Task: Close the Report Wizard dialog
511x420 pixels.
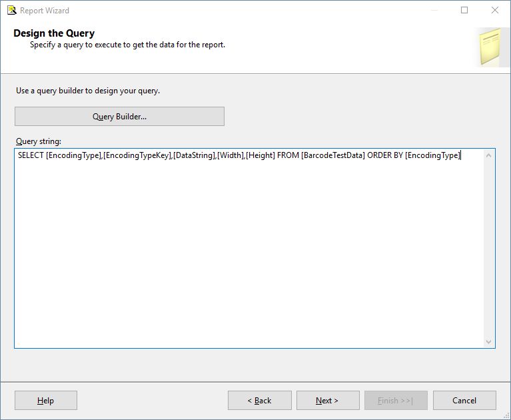Action: 494,10
